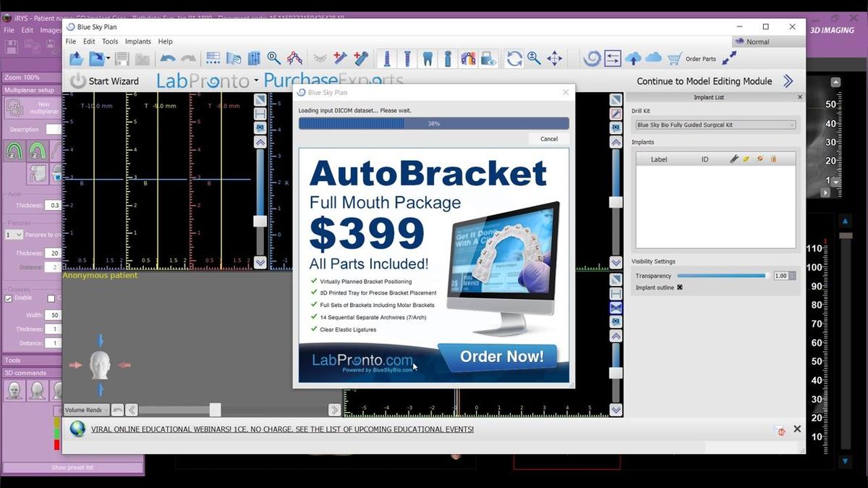Click the LabPronto.com link in ad

[x=362, y=360]
